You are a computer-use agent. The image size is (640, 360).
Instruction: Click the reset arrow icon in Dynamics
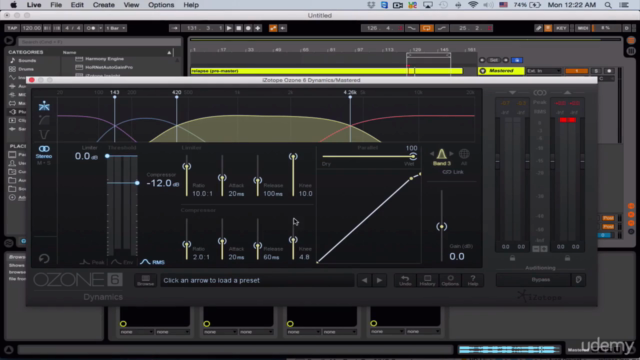[44, 258]
